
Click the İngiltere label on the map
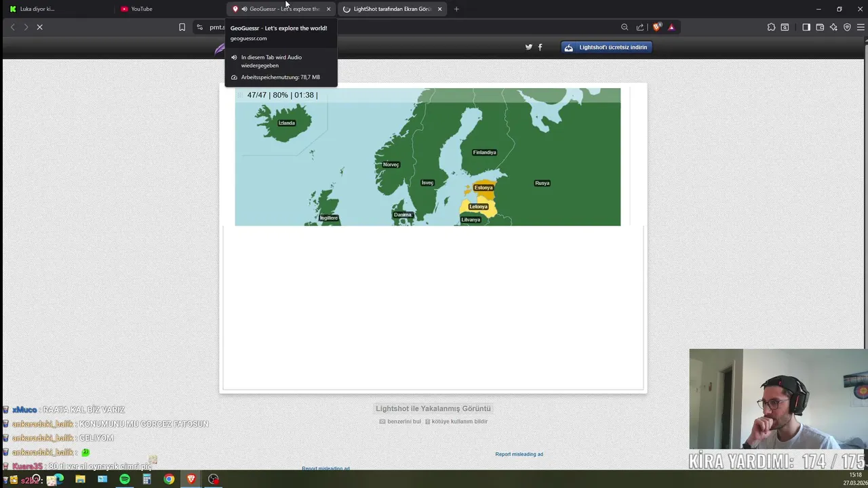tap(329, 218)
